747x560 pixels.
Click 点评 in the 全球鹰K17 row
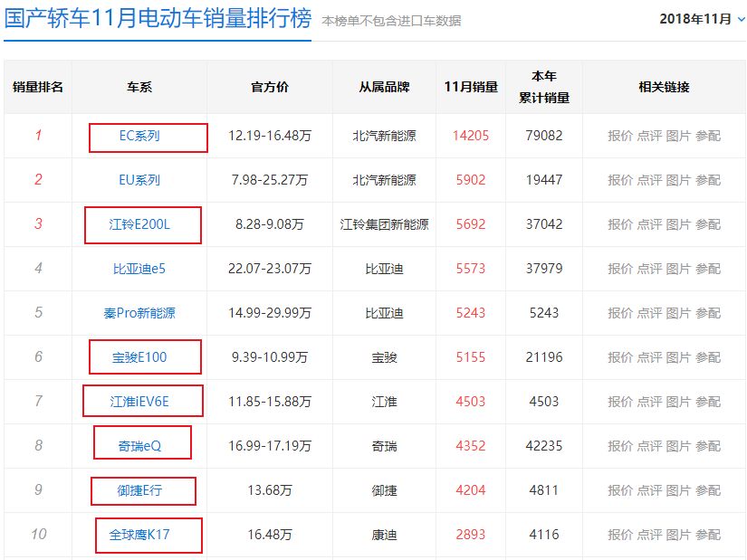tap(649, 535)
